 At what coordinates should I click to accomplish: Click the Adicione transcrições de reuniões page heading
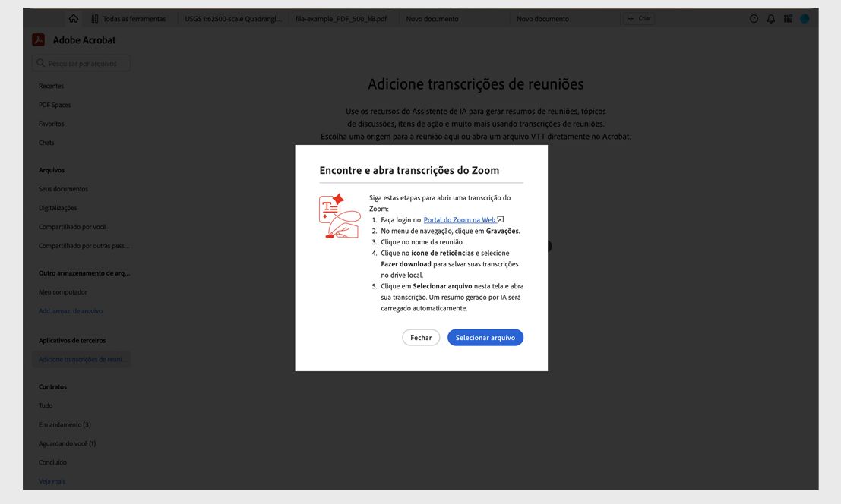click(476, 84)
